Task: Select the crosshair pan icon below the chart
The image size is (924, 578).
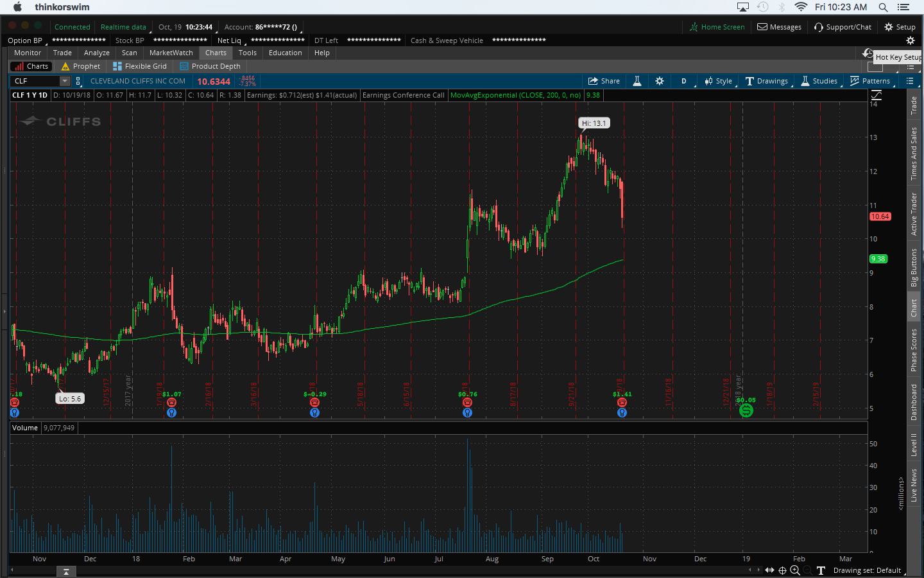Action: click(782, 570)
